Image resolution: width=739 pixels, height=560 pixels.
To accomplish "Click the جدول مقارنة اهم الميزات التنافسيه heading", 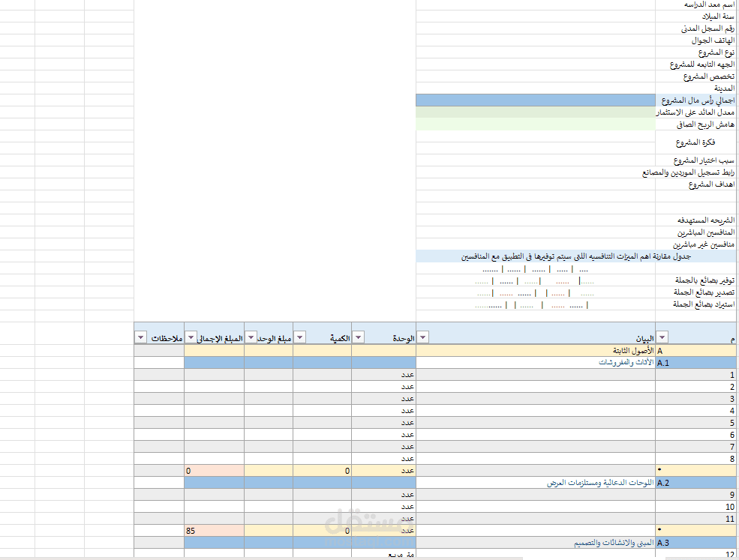I will click(576, 256).
